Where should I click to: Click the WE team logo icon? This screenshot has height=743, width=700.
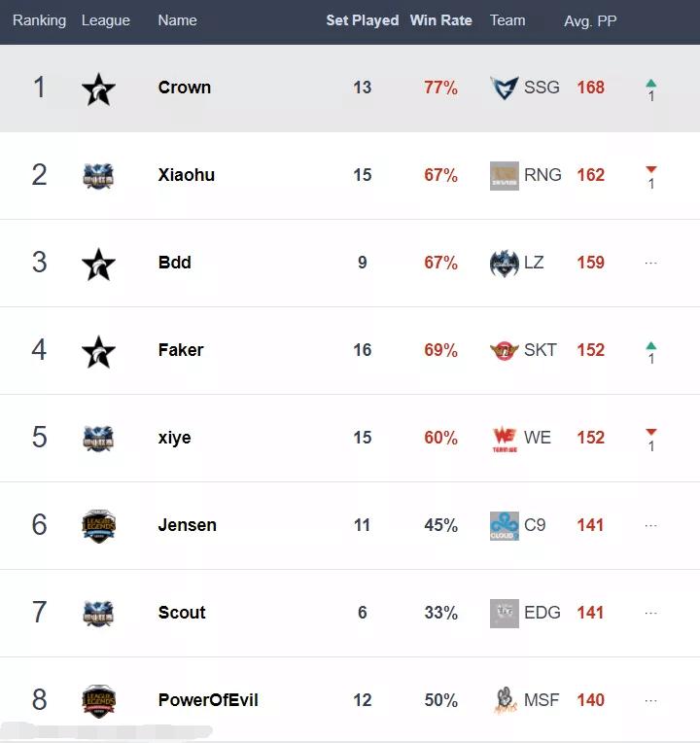(505, 438)
